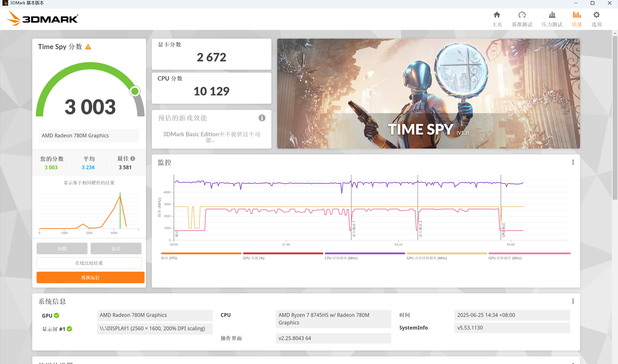Click the 操作界面 version v2.25.8043 64
The image size is (618, 364).
333,338
